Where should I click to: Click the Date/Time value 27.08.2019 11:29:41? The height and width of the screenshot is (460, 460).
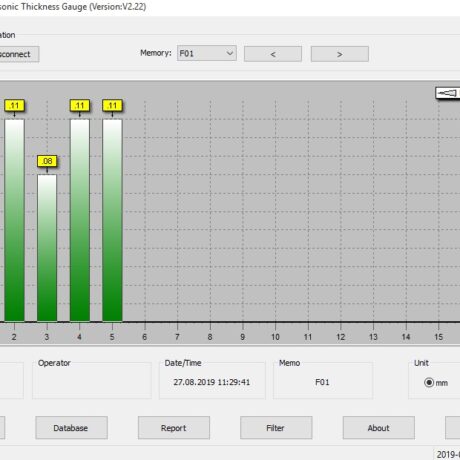(212, 382)
